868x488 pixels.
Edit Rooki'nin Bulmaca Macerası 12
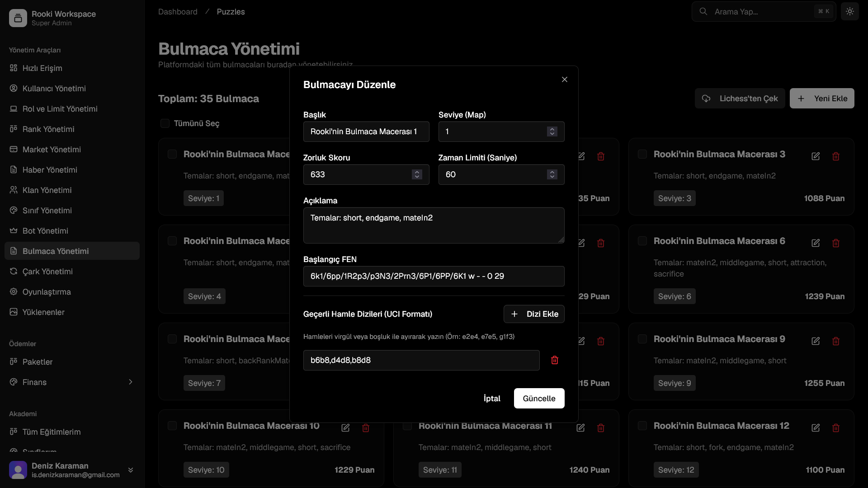tap(816, 428)
